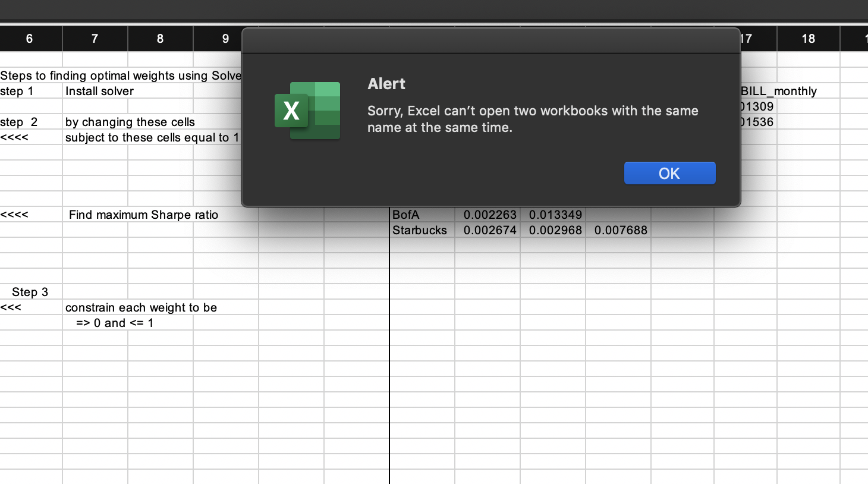Click the 'Step 3' cell
This screenshot has height=484, width=868.
click(x=31, y=292)
